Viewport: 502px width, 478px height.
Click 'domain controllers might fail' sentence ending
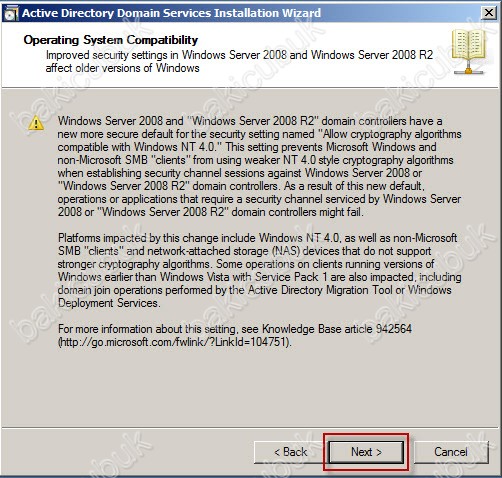click(296, 212)
